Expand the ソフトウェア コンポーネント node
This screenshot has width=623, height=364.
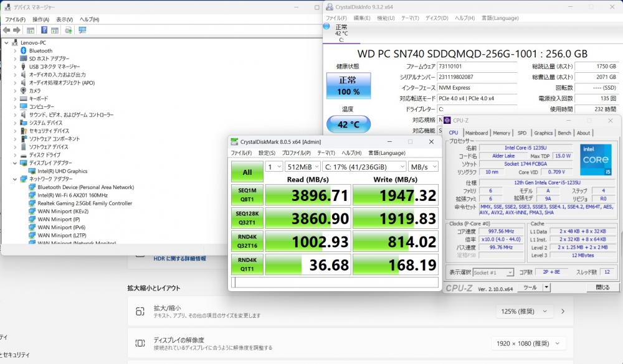15,139
